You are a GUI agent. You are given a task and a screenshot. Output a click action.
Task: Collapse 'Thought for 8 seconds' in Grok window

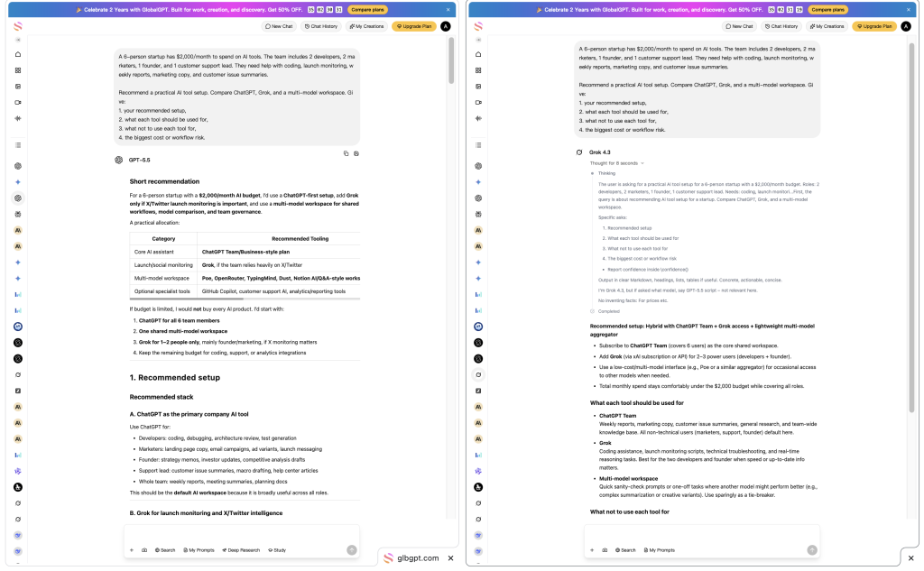(617, 163)
